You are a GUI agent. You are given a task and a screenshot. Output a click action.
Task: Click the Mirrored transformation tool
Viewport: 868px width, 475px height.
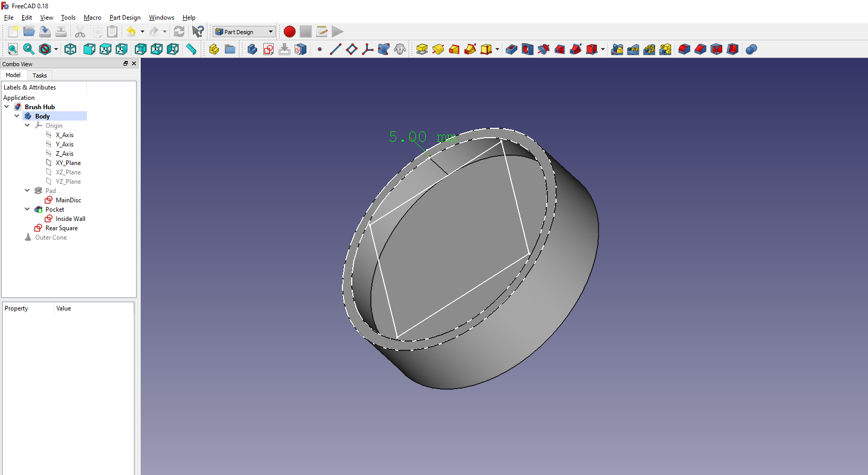[x=617, y=49]
